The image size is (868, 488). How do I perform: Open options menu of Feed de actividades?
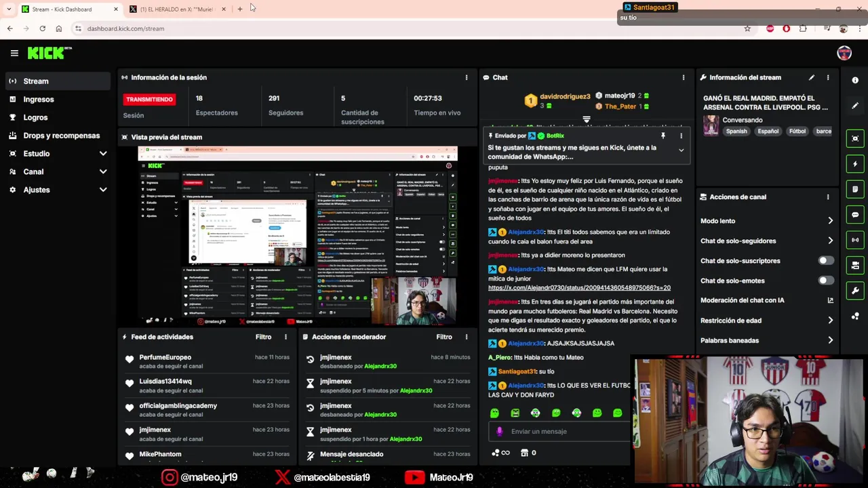click(x=285, y=337)
